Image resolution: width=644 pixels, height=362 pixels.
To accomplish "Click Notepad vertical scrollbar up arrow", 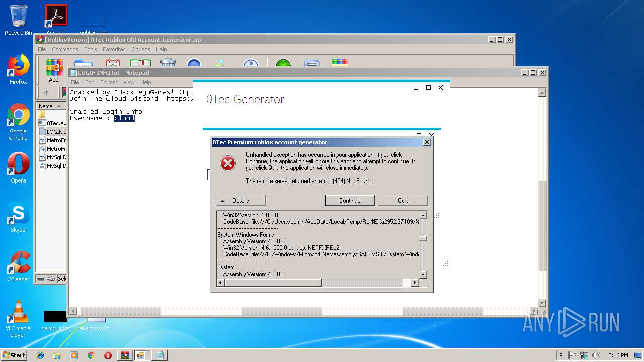I will click(x=542, y=93).
